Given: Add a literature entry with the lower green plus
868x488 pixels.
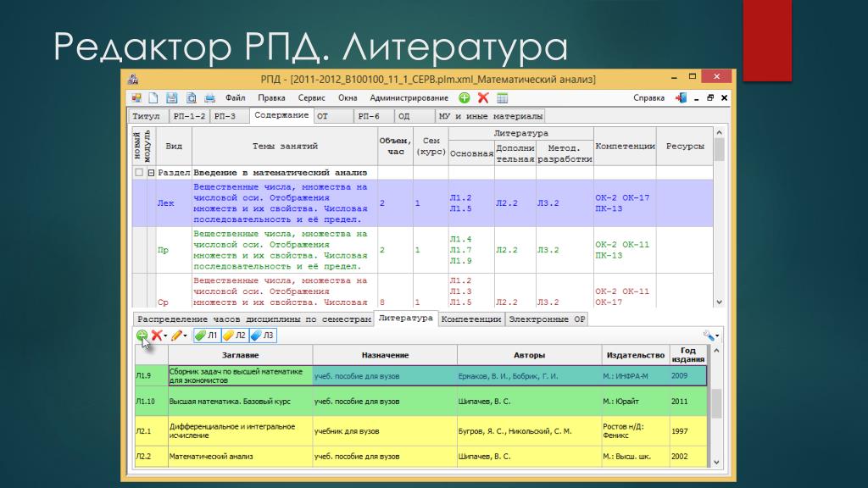Looking at the screenshot, I should click(x=142, y=335).
